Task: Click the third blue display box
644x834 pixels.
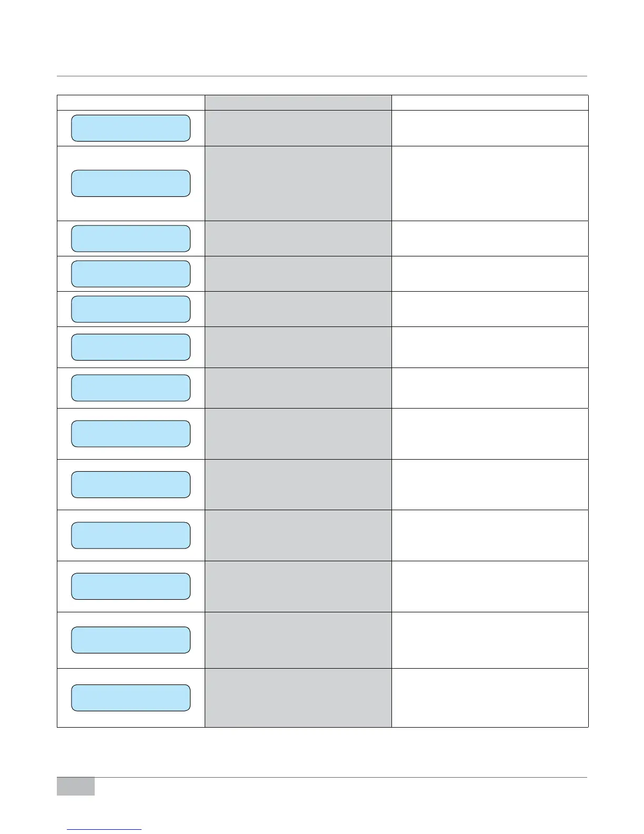Action: [130, 239]
